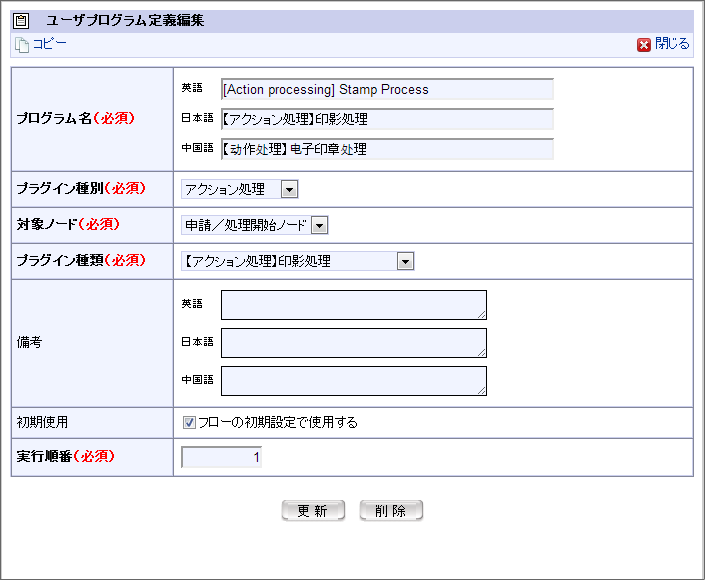Image resolution: width=705 pixels, height=580 pixels.
Task: Click the Japanese 備考 textarea
Action: tap(354, 343)
